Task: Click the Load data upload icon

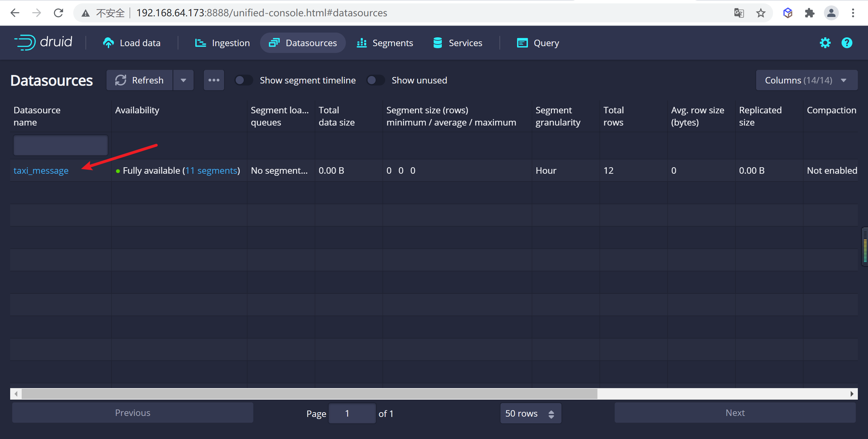Action: (108, 42)
